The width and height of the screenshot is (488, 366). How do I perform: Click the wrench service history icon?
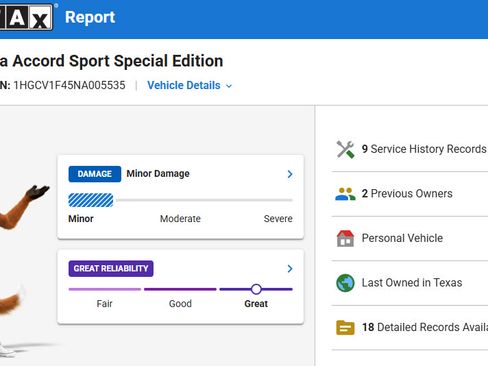coord(345,149)
